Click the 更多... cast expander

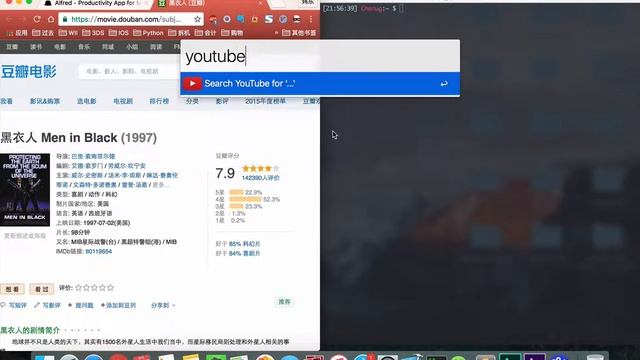(x=160, y=185)
